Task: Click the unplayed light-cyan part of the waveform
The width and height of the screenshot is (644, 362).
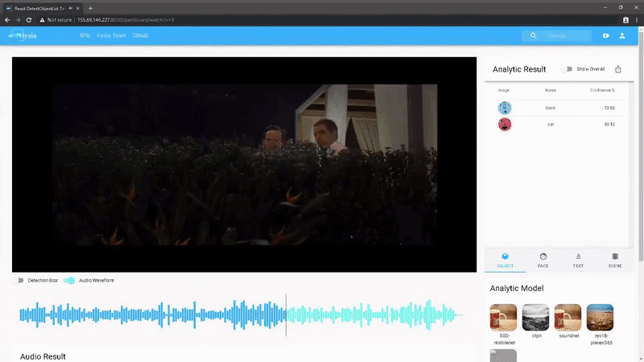Action: tap(374, 315)
